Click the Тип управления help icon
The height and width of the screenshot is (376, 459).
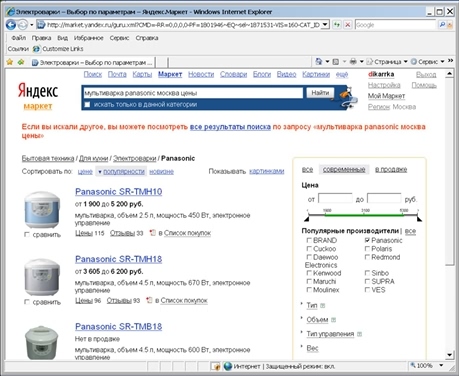pyautogui.click(x=359, y=334)
